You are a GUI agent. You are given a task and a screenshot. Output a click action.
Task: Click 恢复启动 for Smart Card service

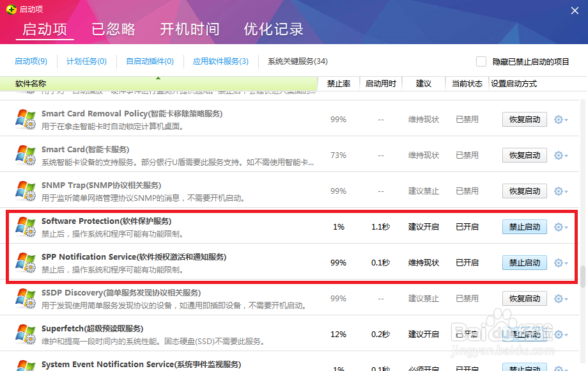(x=524, y=155)
